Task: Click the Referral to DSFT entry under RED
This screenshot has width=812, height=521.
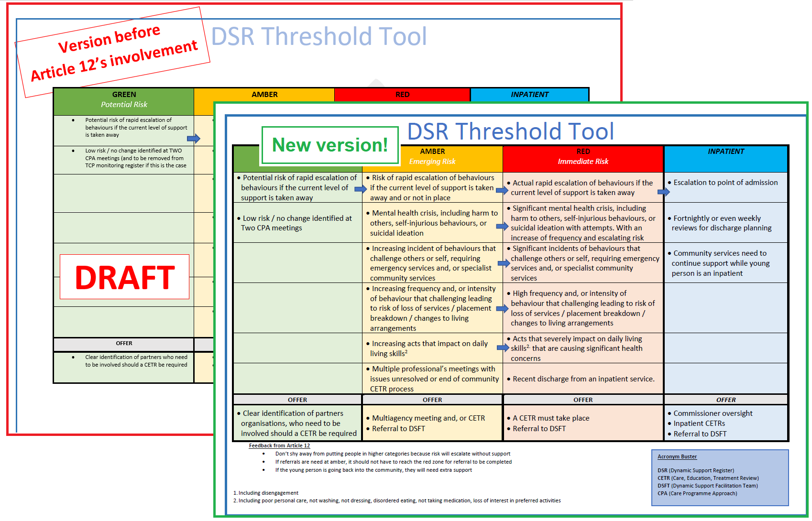Action: (539, 428)
